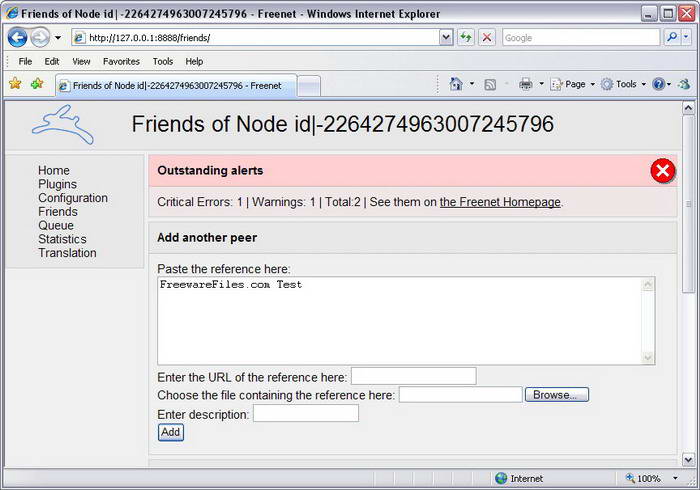Click the Add another peer heading

(207, 237)
